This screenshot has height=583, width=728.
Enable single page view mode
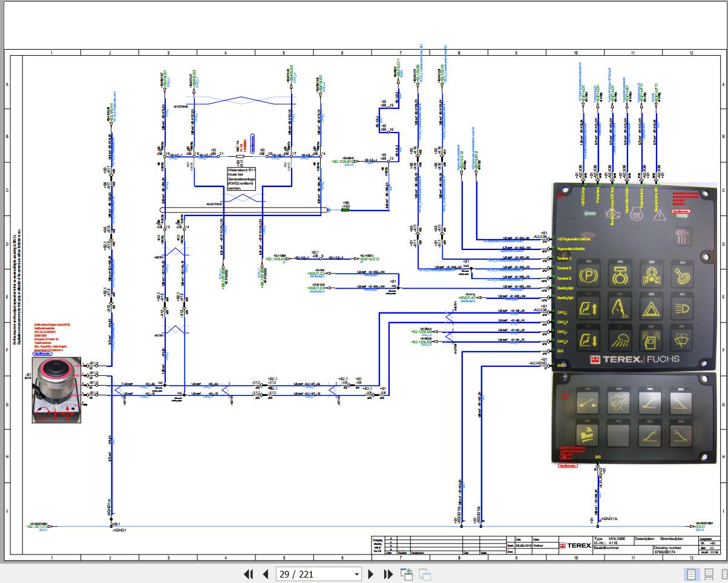point(692,574)
